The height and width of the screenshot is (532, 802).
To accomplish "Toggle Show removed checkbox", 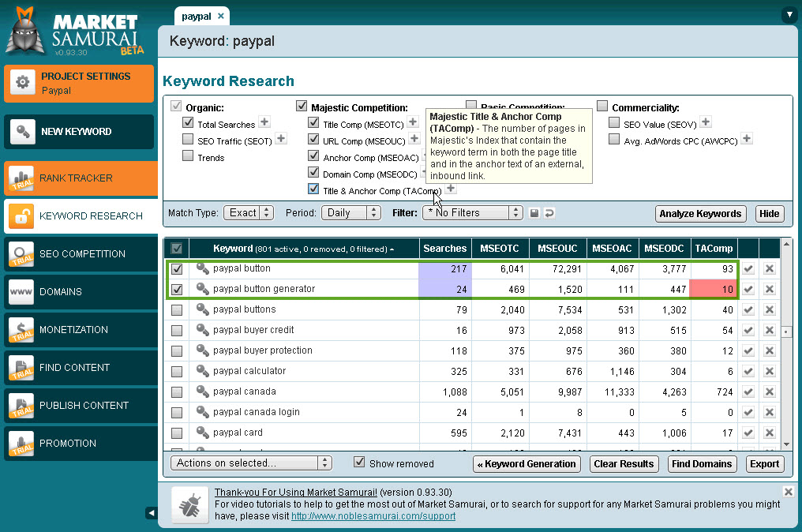I will click(360, 462).
